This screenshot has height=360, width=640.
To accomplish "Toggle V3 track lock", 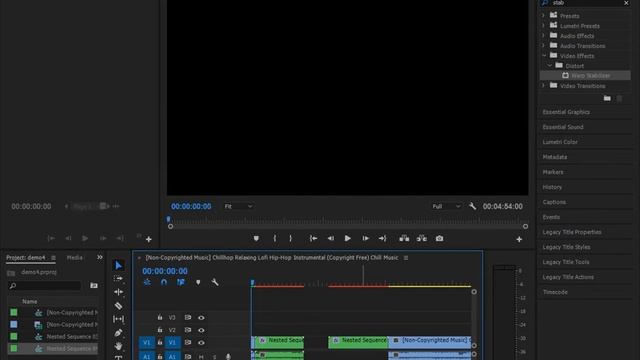I will point(160,317).
